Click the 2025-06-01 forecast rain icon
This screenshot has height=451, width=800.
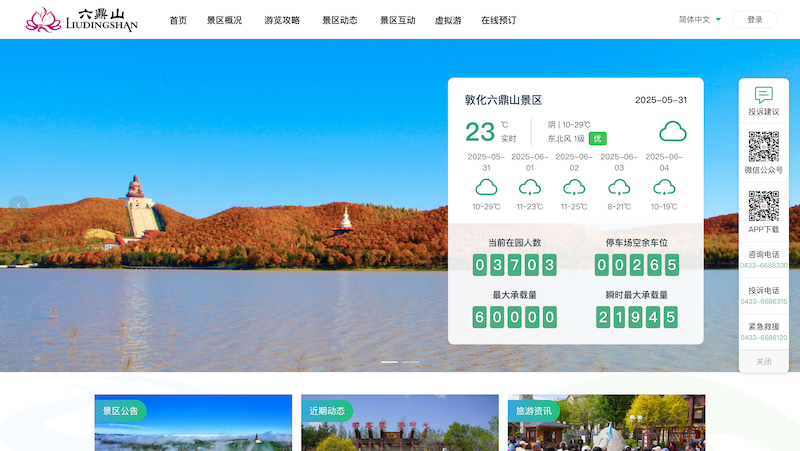[530, 187]
